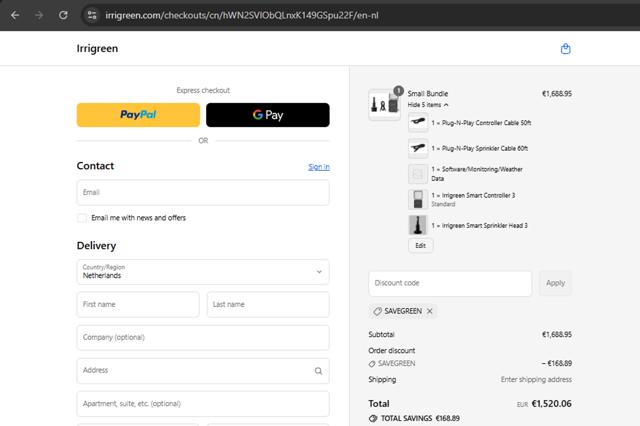This screenshot has height=426, width=640.
Task: Open the Small Bundle product thumbnail
Action: pyautogui.click(x=384, y=105)
